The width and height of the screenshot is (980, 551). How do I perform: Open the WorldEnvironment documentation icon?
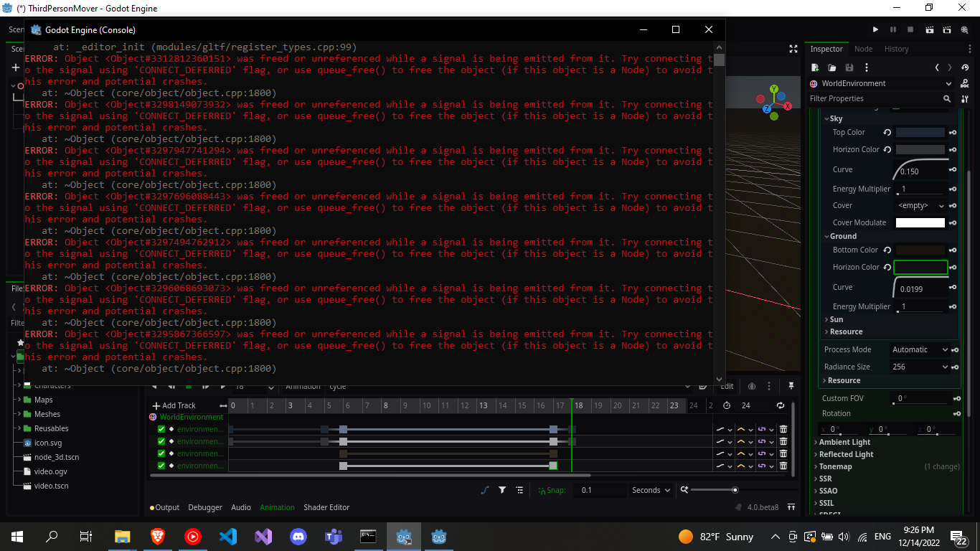pos(966,83)
